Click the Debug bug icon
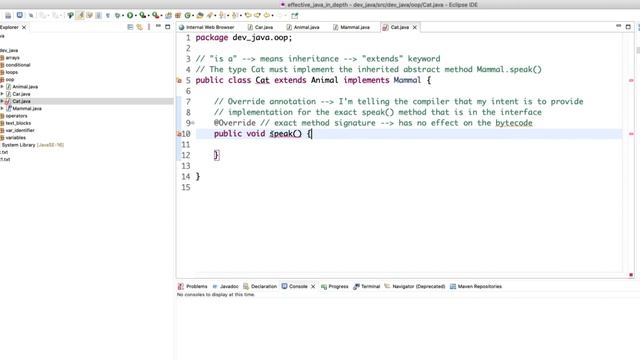The width and height of the screenshot is (640, 360). pyautogui.click(x=118, y=15)
